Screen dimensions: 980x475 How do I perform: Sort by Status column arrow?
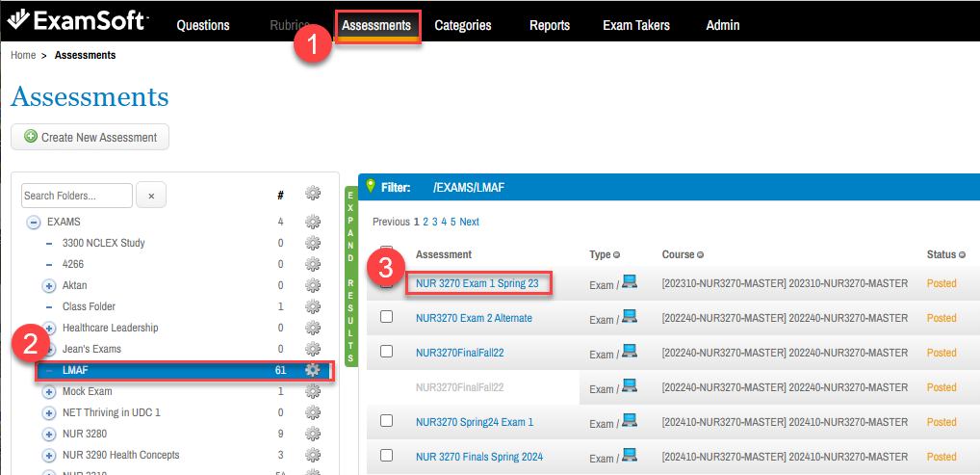[962, 254]
